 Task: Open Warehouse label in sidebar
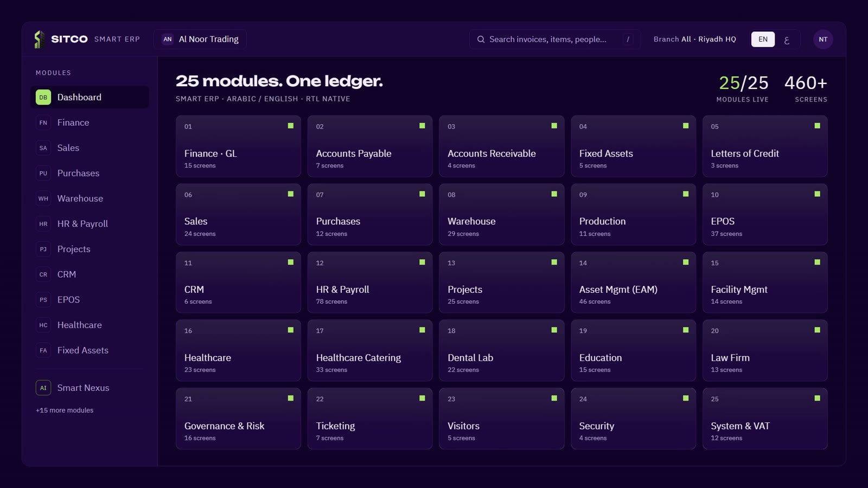(80, 198)
